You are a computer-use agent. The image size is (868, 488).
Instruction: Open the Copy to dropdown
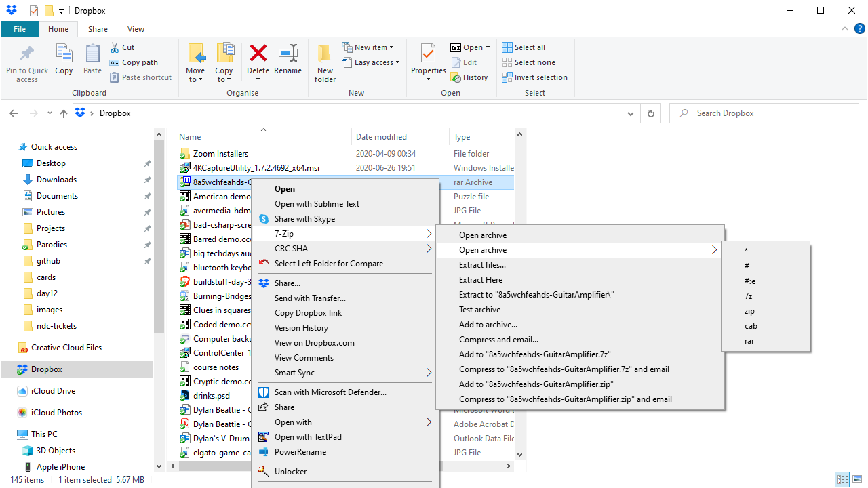pos(223,75)
